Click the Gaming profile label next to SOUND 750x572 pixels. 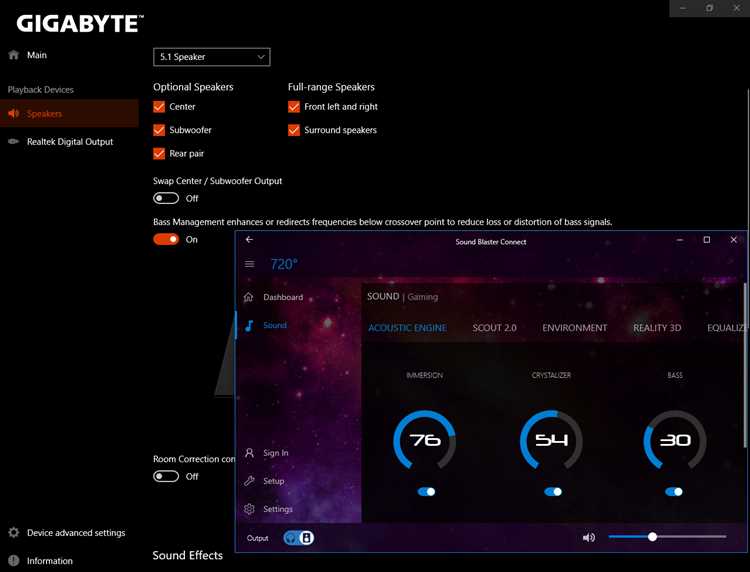pos(422,297)
